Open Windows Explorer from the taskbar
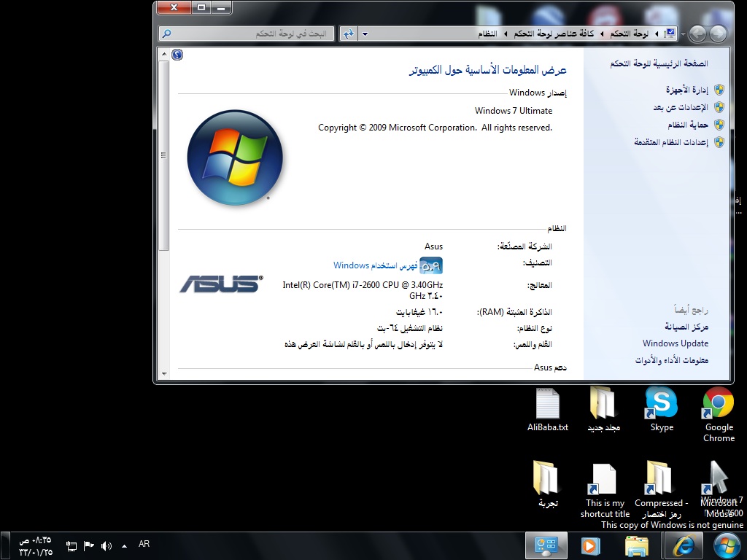The width and height of the screenshot is (747, 560). 636,545
